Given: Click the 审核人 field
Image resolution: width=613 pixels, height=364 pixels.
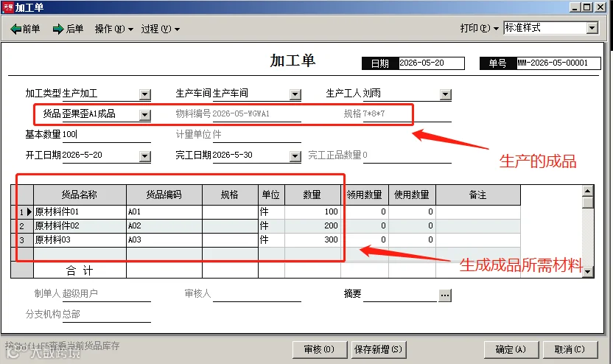Looking at the screenshot, I should [x=257, y=294].
